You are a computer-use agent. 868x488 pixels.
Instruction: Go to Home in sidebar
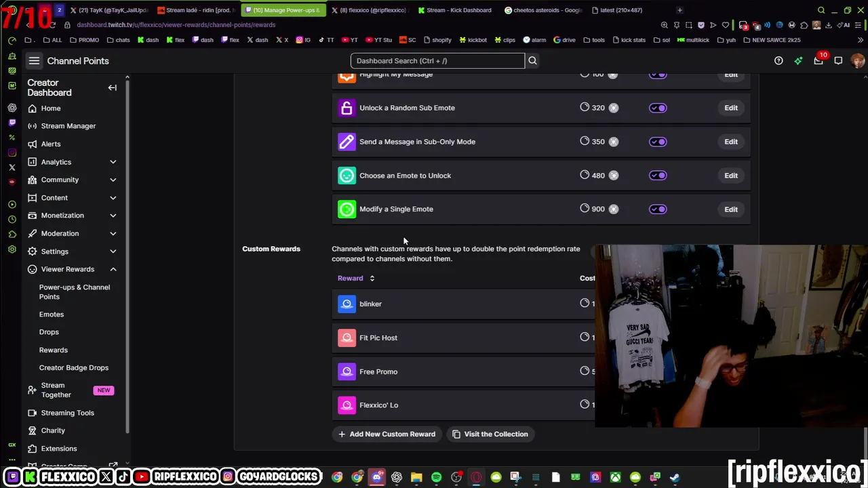pos(51,108)
